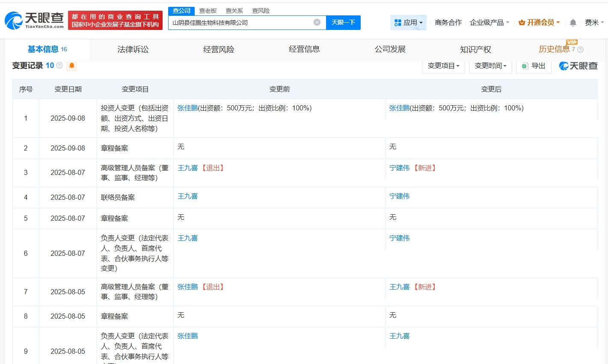Click the crown icon for 开通会员
The image size is (608, 364).
[522, 23]
